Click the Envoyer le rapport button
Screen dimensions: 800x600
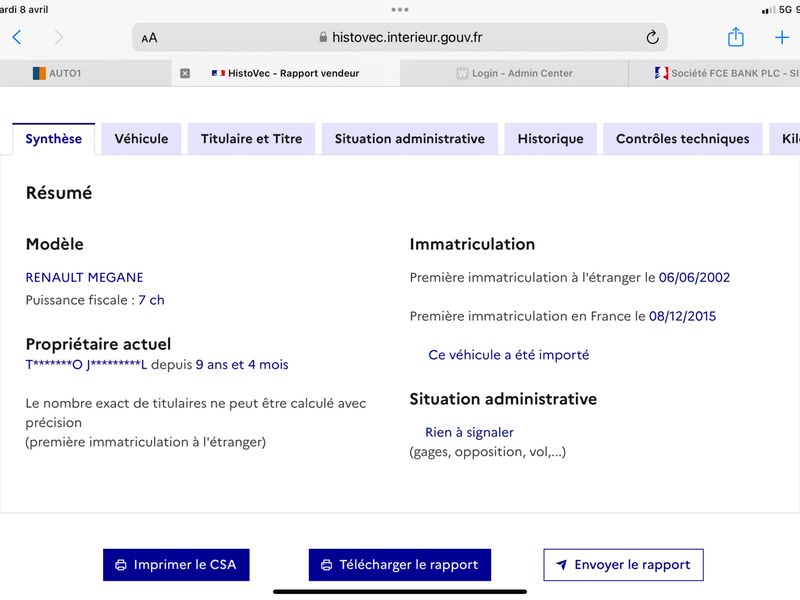point(623,565)
